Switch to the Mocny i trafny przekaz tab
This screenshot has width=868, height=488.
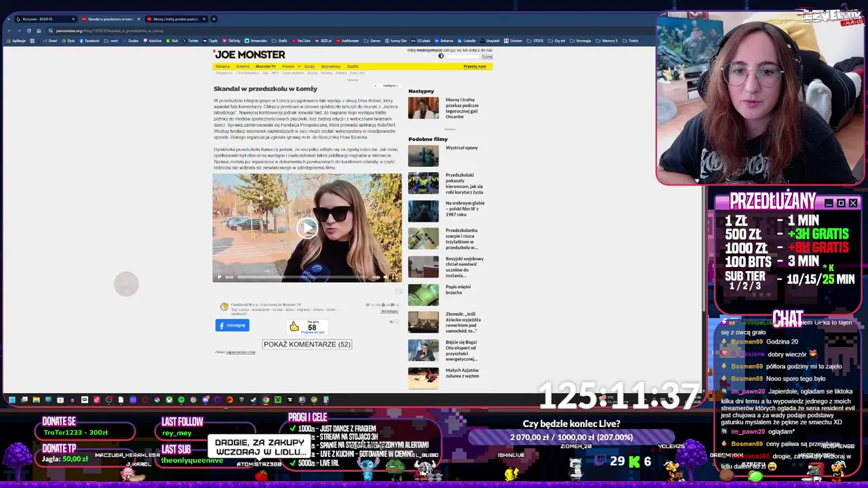pyautogui.click(x=176, y=19)
